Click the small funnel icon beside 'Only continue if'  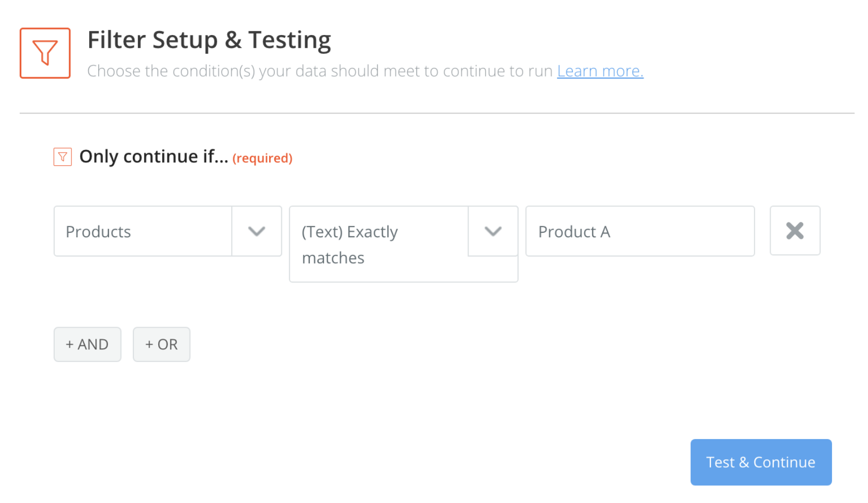point(63,157)
